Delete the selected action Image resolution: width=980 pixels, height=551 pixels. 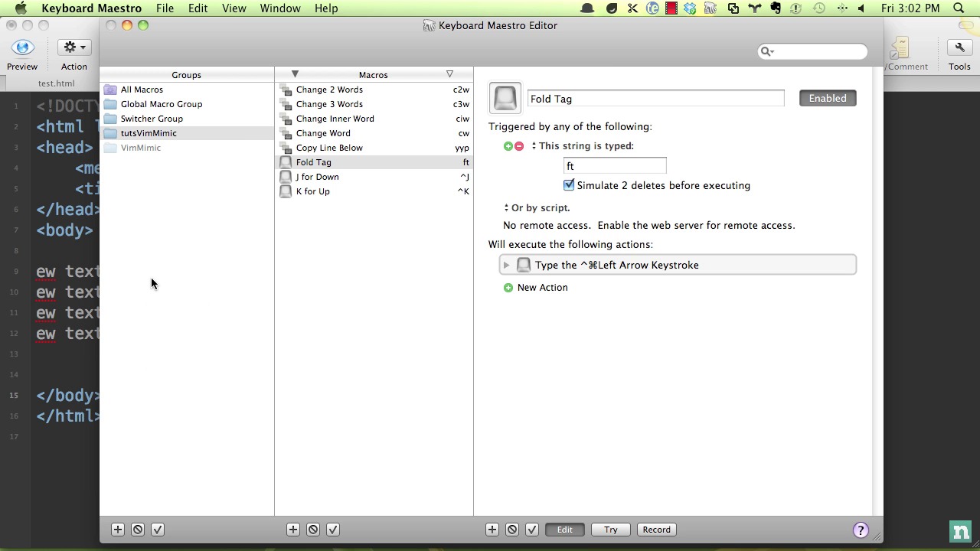(512, 530)
